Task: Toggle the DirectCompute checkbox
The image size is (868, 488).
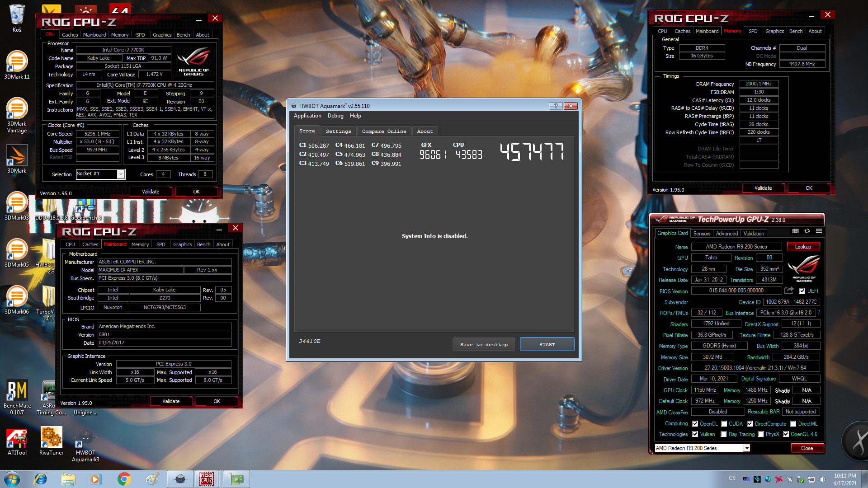Action: (750, 424)
